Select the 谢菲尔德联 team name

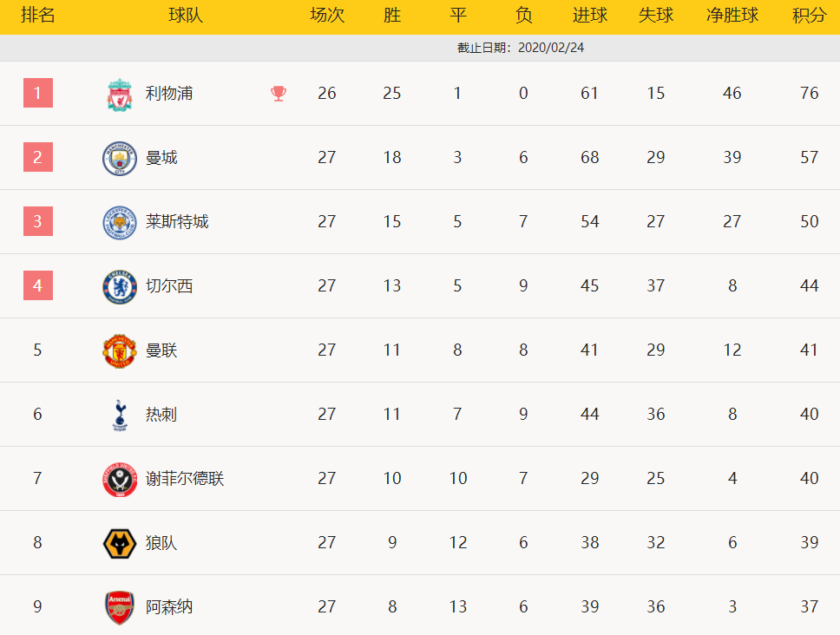[x=185, y=479]
